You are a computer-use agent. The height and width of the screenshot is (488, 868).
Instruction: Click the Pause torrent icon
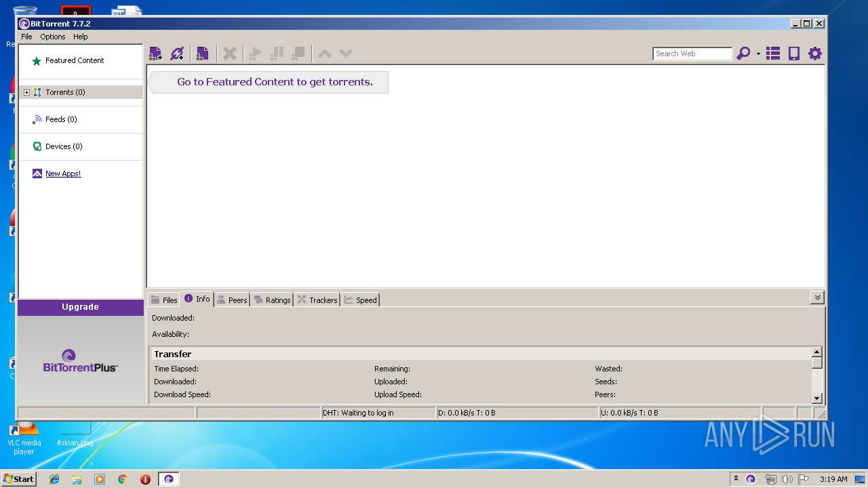pyautogui.click(x=277, y=54)
